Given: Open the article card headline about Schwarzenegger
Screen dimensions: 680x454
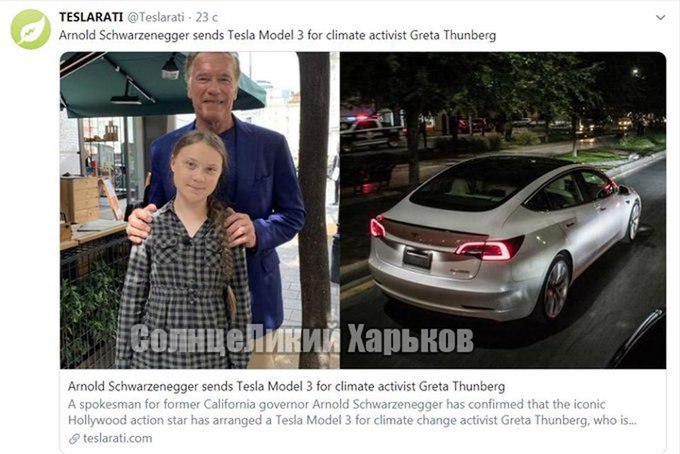Looking at the screenshot, I should [x=286, y=386].
